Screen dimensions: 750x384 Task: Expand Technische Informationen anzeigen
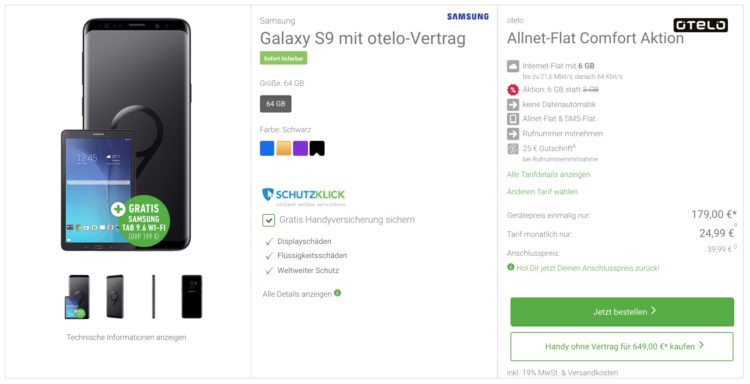tap(126, 337)
